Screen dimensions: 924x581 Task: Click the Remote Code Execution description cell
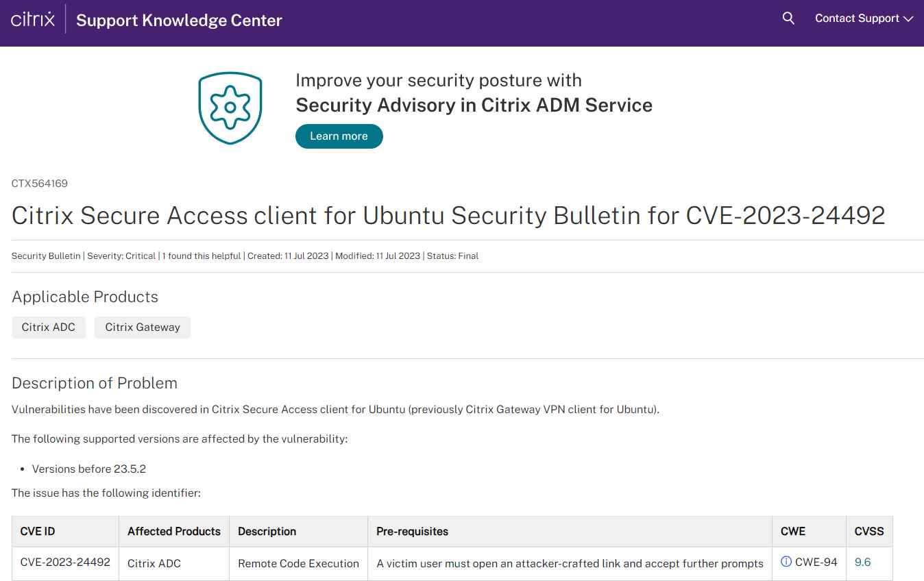click(x=298, y=563)
